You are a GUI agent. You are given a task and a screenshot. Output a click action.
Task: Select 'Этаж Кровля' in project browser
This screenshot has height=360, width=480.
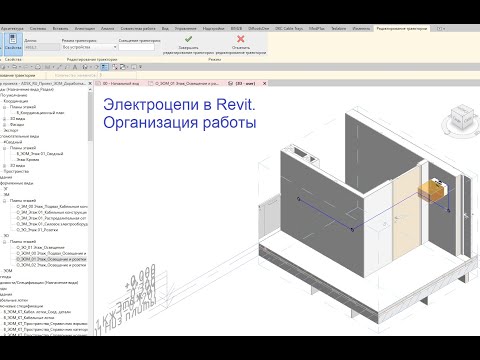click(28, 160)
